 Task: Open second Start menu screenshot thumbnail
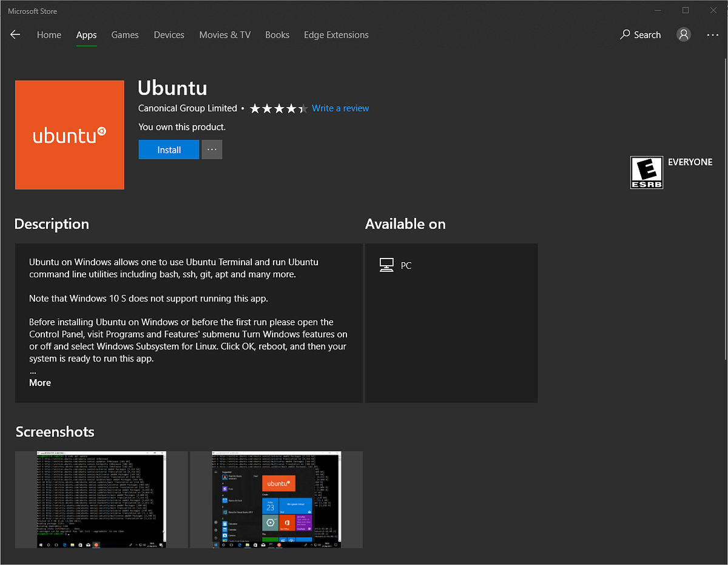pos(276,499)
